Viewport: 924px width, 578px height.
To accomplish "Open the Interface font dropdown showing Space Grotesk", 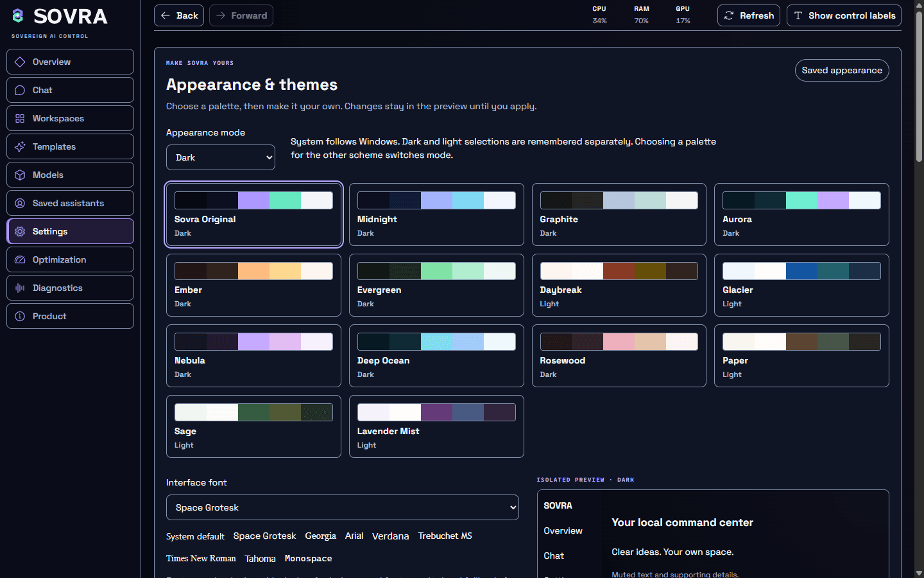I will pyautogui.click(x=343, y=507).
